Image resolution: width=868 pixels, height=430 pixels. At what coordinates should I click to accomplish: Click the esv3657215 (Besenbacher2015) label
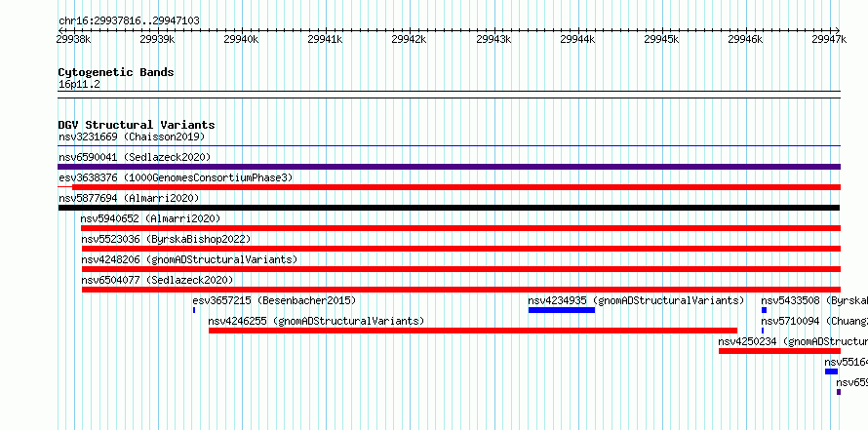pyautogui.click(x=274, y=300)
